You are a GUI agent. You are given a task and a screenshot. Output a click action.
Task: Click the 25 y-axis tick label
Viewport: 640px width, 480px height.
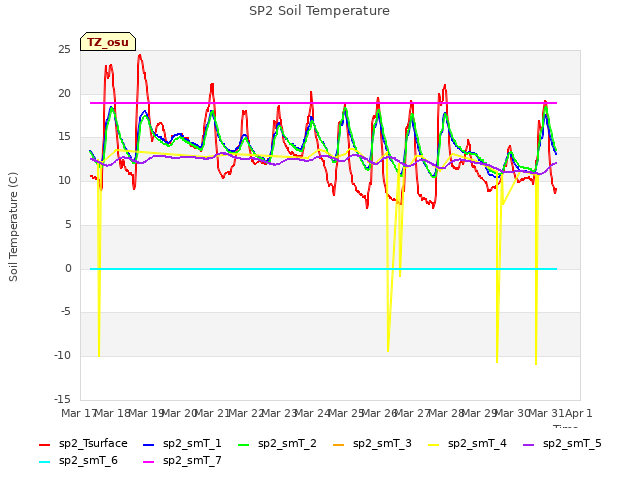[x=64, y=49]
